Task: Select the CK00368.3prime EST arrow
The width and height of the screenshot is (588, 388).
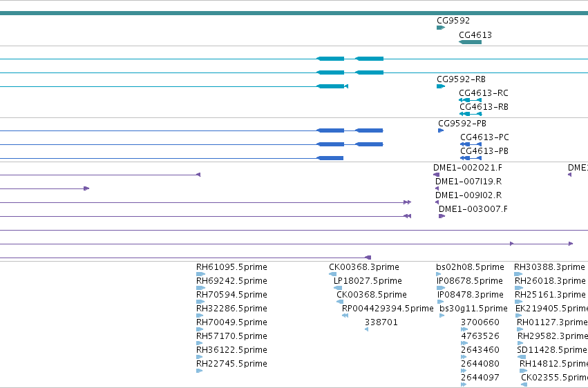Action: click(332, 274)
